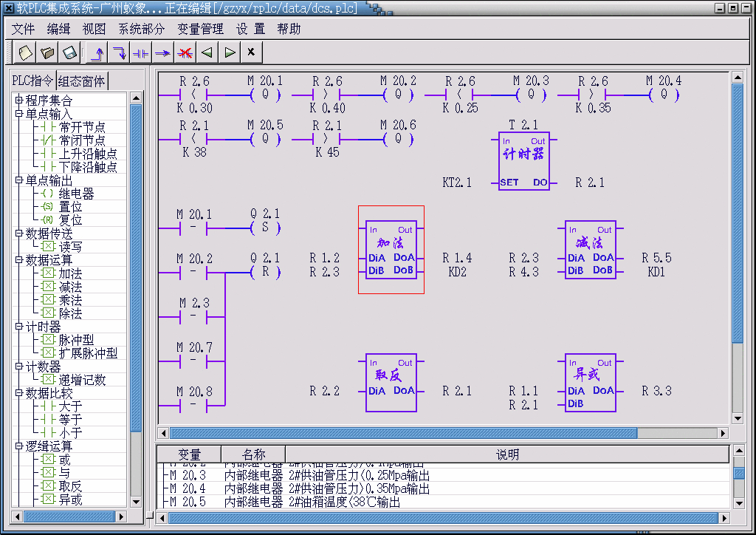
Task: Click the 名称 column header
Action: point(254,454)
